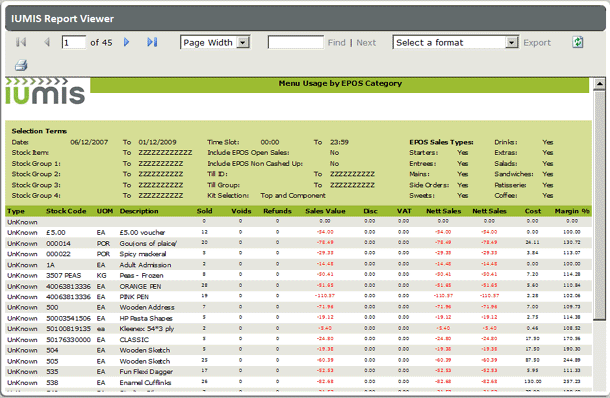Viewport: 610px width, 398px height.
Task: Jump to the last page
Action: coord(152,42)
